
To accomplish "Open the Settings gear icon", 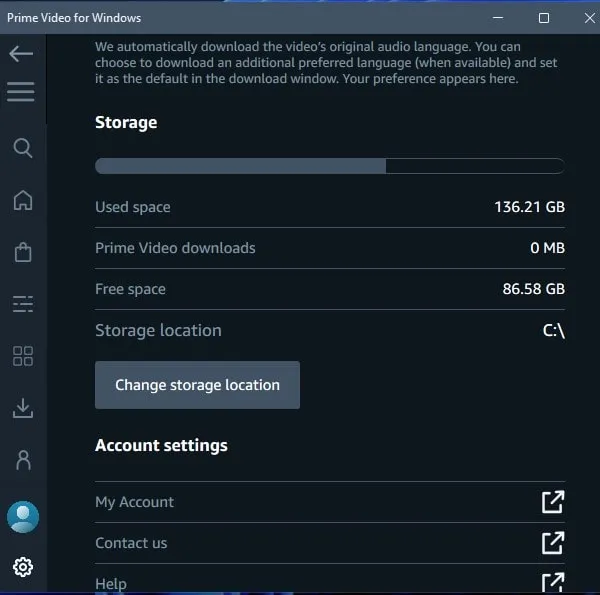I will [x=23, y=567].
